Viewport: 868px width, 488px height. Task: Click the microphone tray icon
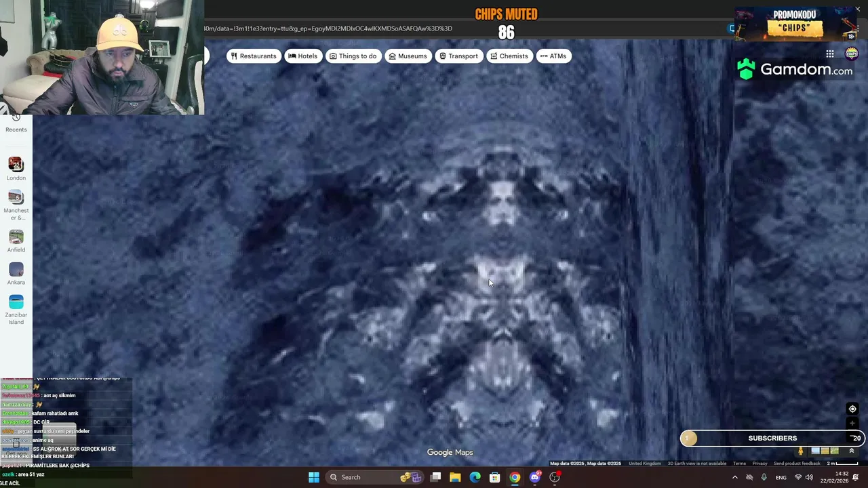[764, 477]
